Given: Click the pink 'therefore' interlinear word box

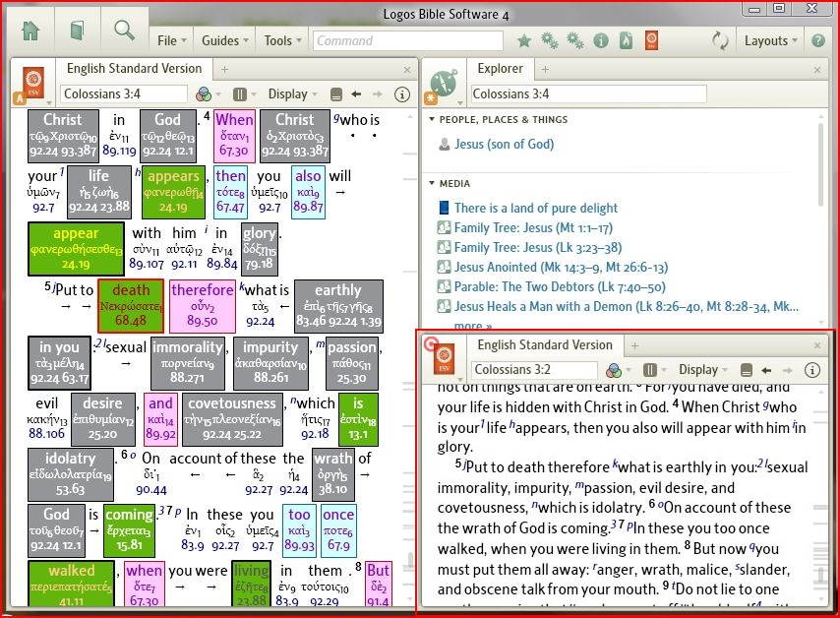Looking at the screenshot, I should (x=203, y=306).
